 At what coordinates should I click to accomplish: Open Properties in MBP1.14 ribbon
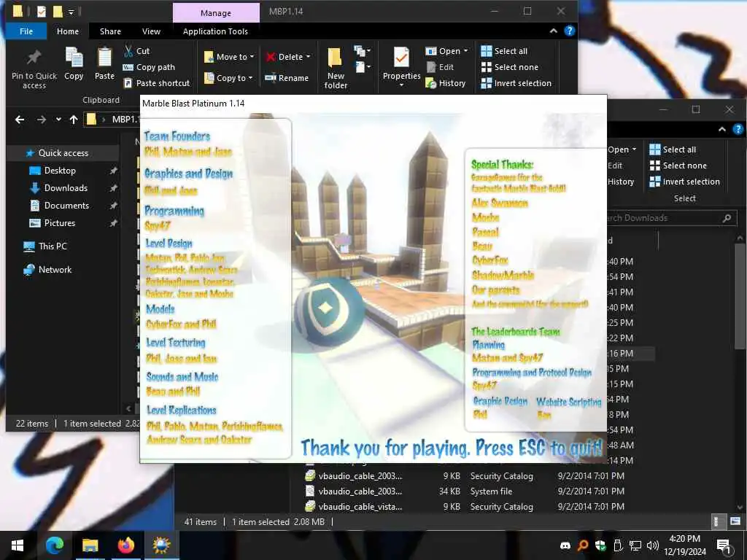[401, 67]
